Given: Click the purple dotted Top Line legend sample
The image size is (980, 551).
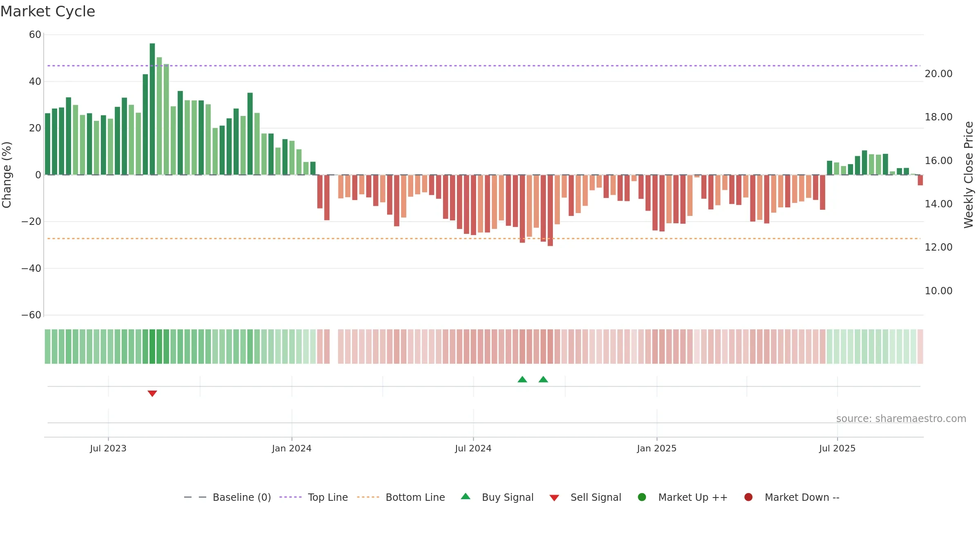Looking at the screenshot, I should 290,497.
